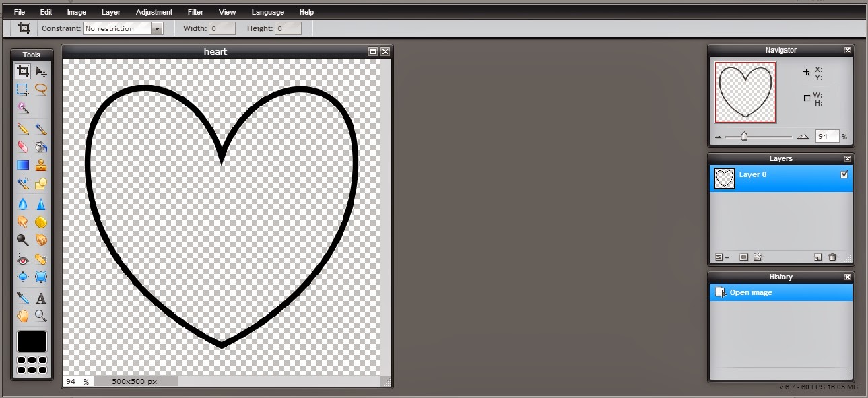
Task: Select the Paint Bucket tool
Action: pos(41,146)
